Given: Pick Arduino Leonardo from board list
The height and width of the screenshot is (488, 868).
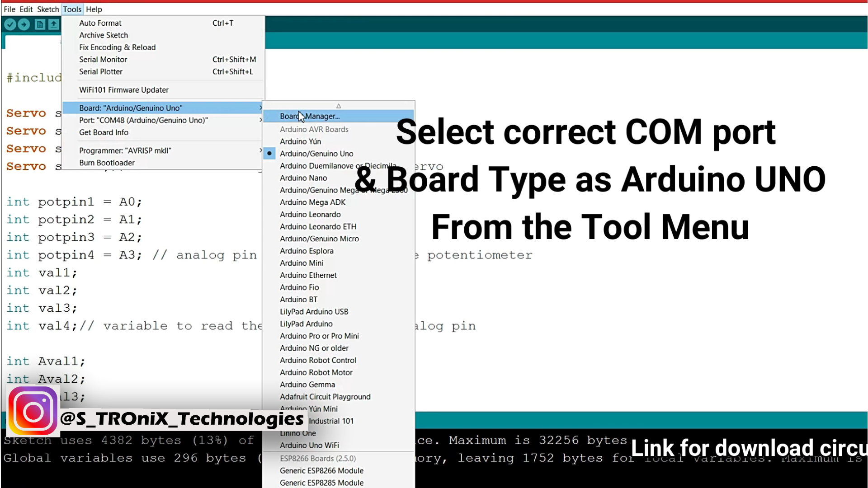Looking at the screenshot, I should (310, 215).
